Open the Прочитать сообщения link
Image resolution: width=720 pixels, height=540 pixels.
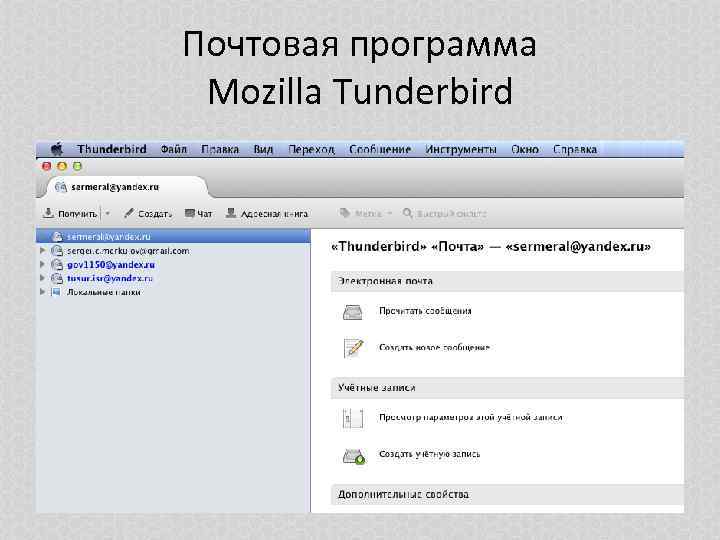(x=425, y=311)
